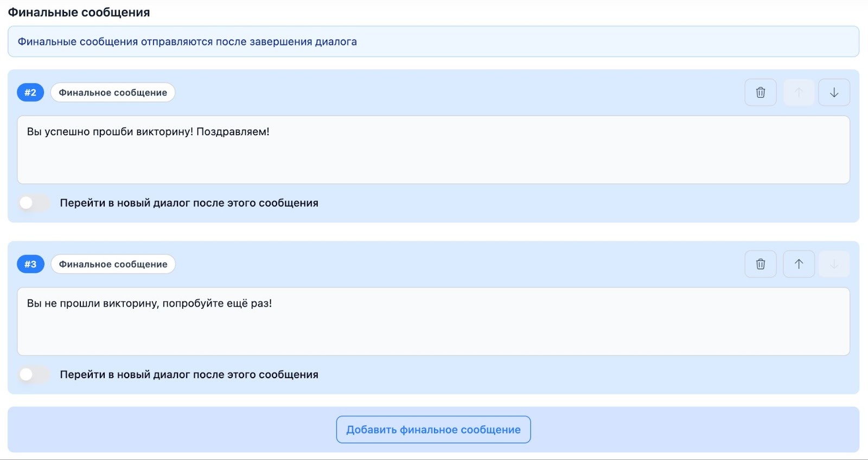Enable new dialog switch for message #2
Screen dimensions: 868x460
pos(34,203)
